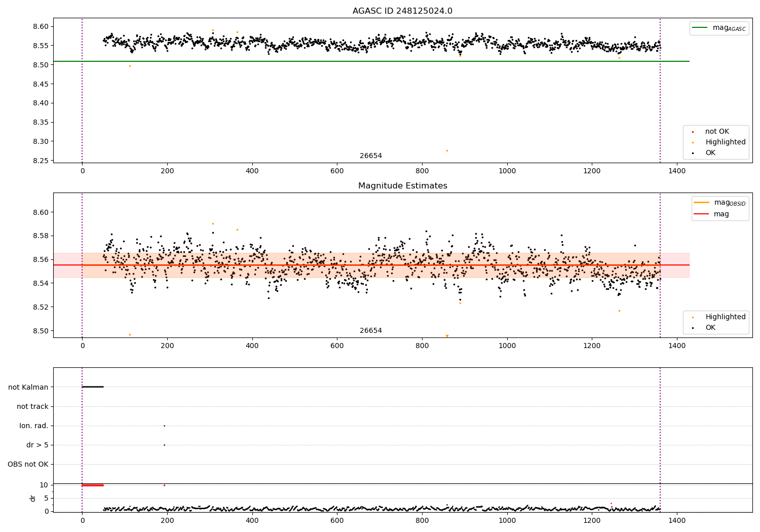Image resolution: width=760 pixels, height=532 pixels.
Task: Click the 10 tick label on the dr axis
Action: [44, 485]
